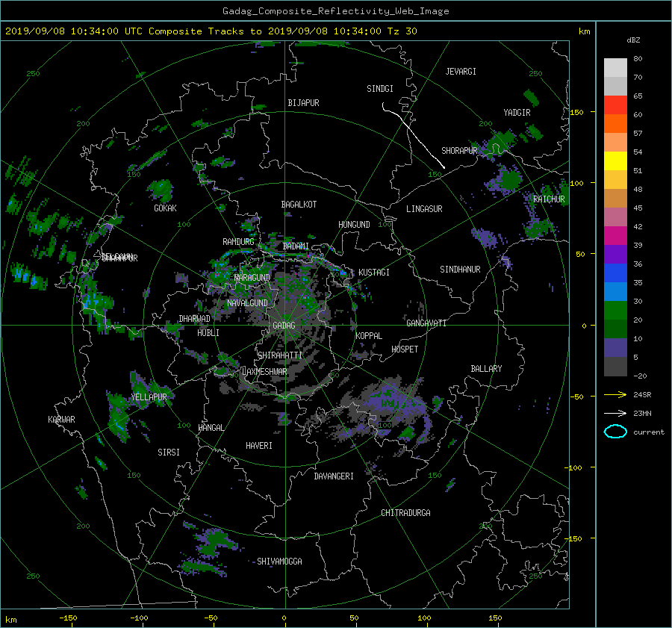Image resolution: width=672 pixels, height=628 pixels.
Task: Click the KOPPAL city label
Action: pyautogui.click(x=369, y=336)
